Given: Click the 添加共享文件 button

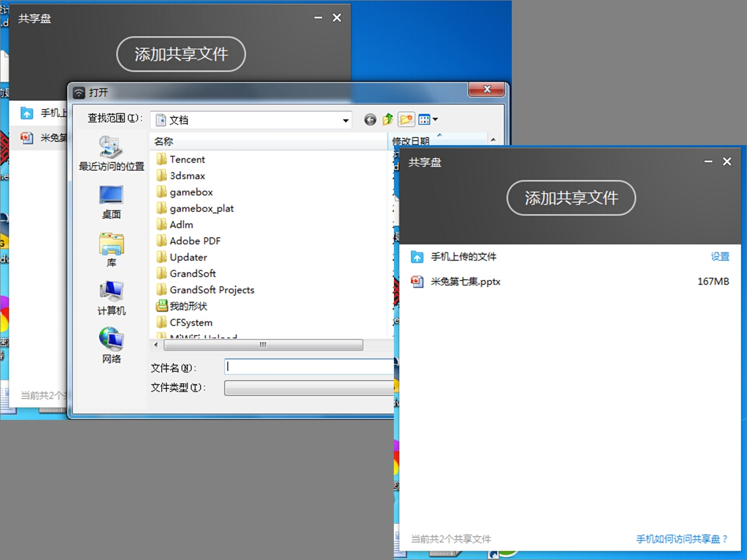Looking at the screenshot, I should [x=571, y=198].
